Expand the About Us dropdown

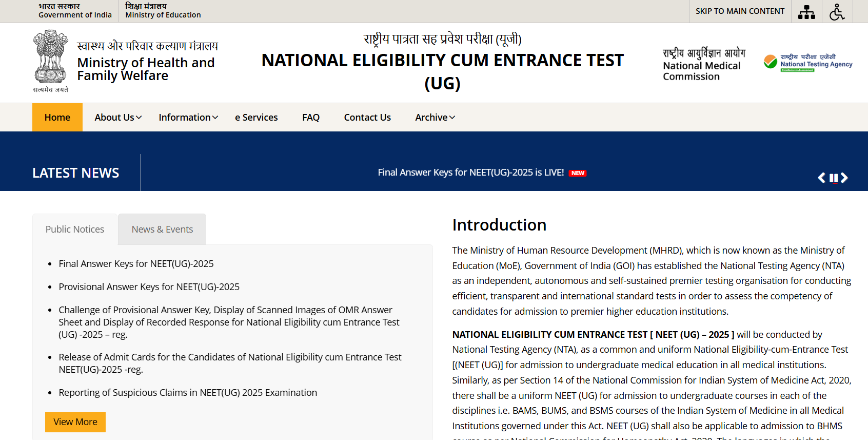[x=118, y=117]
